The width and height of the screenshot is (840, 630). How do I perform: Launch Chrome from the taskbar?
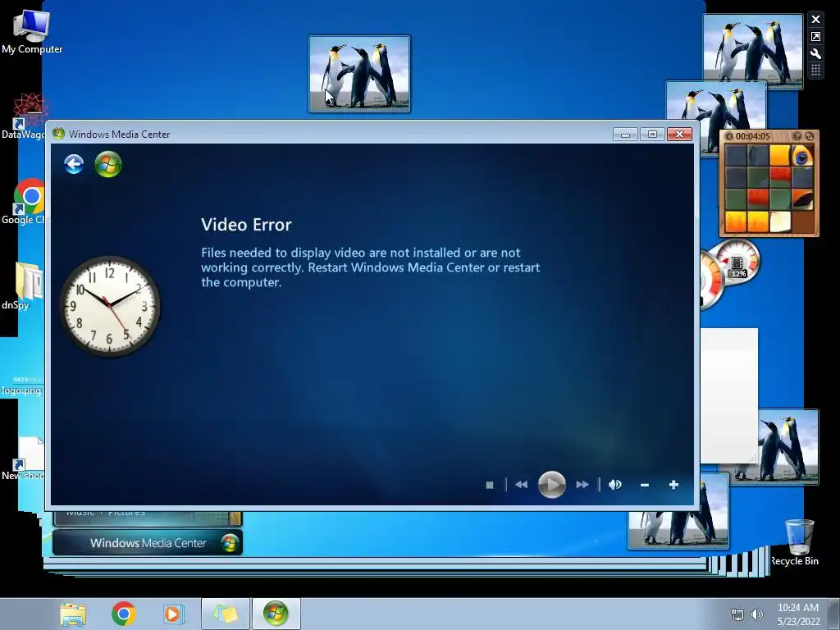click(123, 614)
